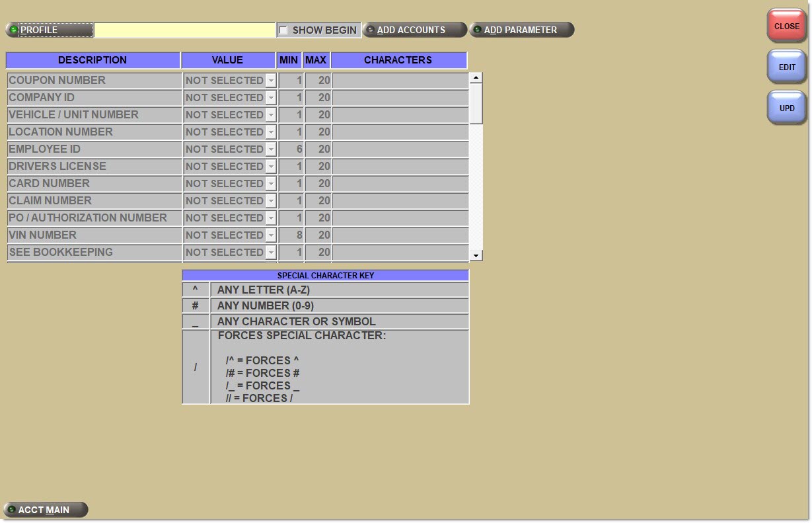The width and height of the screenshot is (812, 523).
Task: Click the DESCRIPTION column header
Action: coord(92,60)
